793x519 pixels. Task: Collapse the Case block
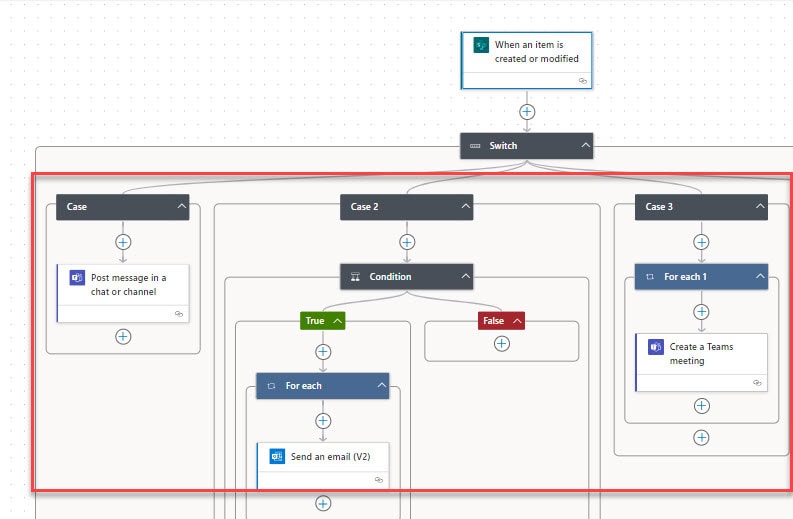(182, 206)
